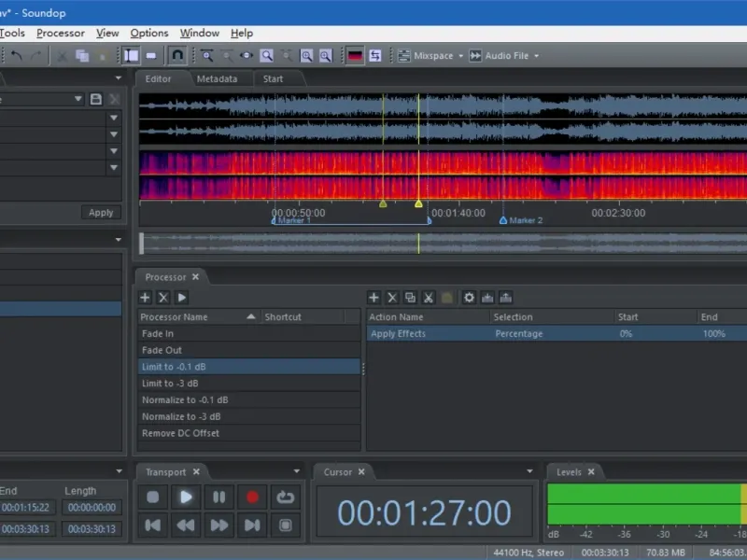Open action settings gear icon

pyautogui.click(x=469, y=298)
